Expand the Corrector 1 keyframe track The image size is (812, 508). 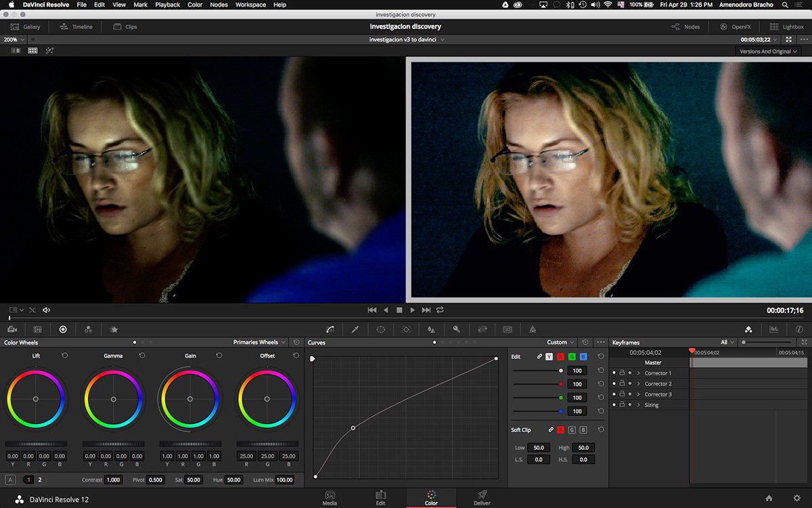pyautogui.click(x=638, y=373)
